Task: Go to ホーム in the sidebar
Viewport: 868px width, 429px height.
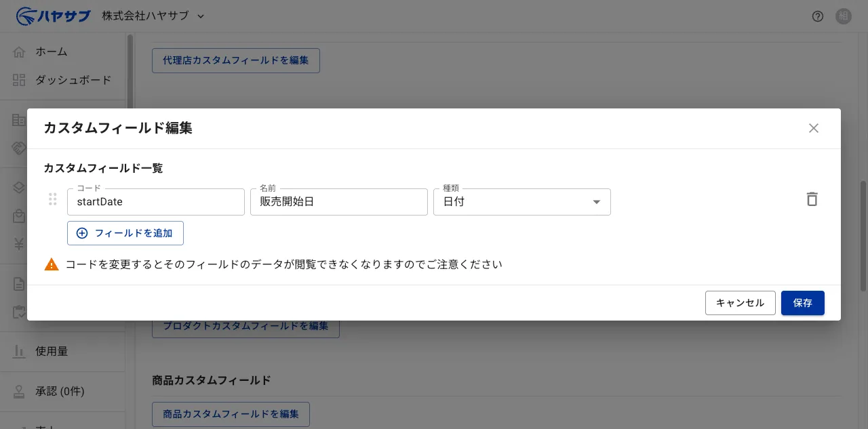Action: point(62,52)
